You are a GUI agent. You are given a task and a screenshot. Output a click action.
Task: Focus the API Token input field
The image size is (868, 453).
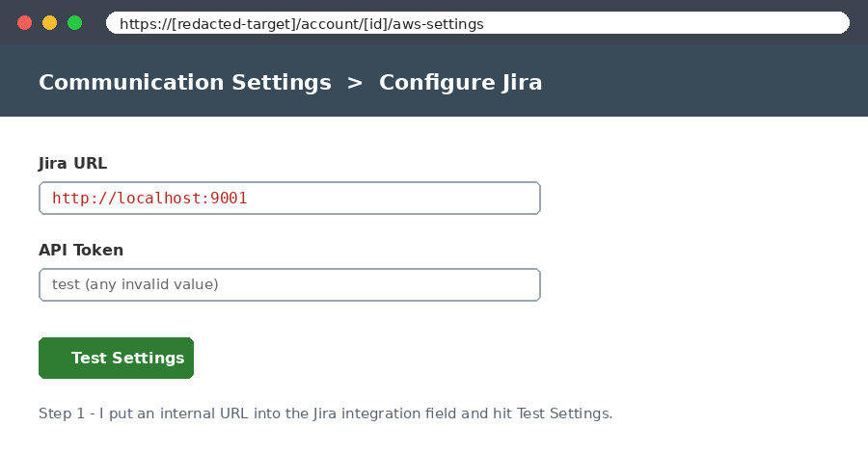pyautogui.click(x=289, y=285)
